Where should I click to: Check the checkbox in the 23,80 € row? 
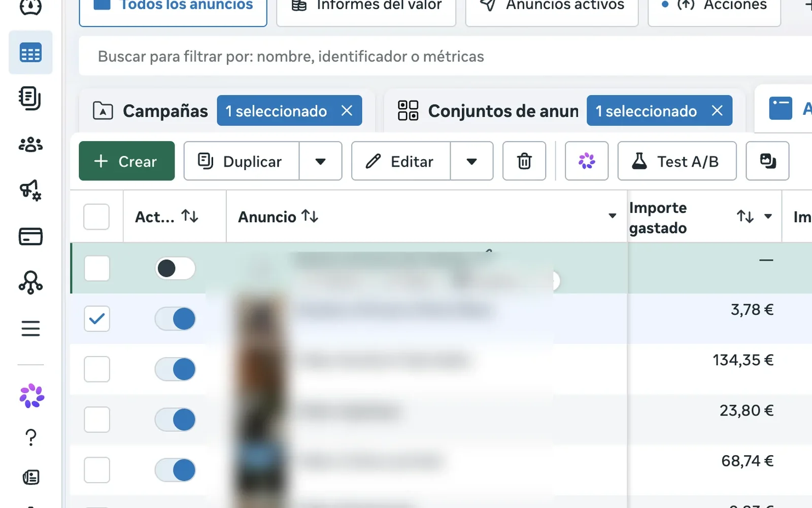(96, 419)
